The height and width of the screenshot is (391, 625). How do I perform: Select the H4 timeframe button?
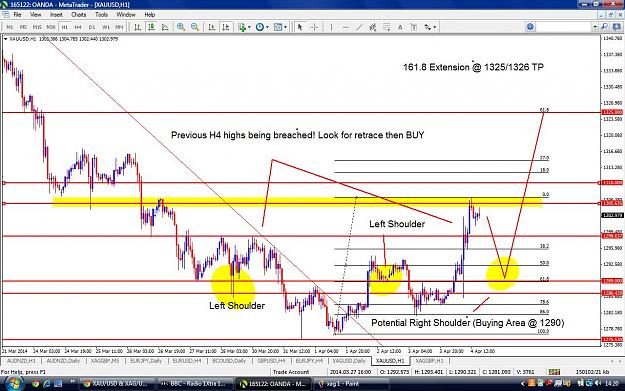78,27
